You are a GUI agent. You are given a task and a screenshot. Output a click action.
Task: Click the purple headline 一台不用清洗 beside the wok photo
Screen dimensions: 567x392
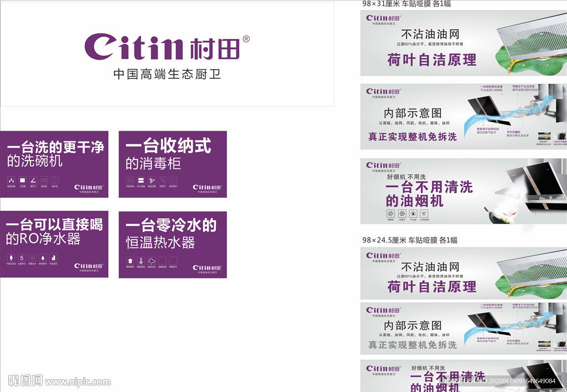tap(429, 187)
